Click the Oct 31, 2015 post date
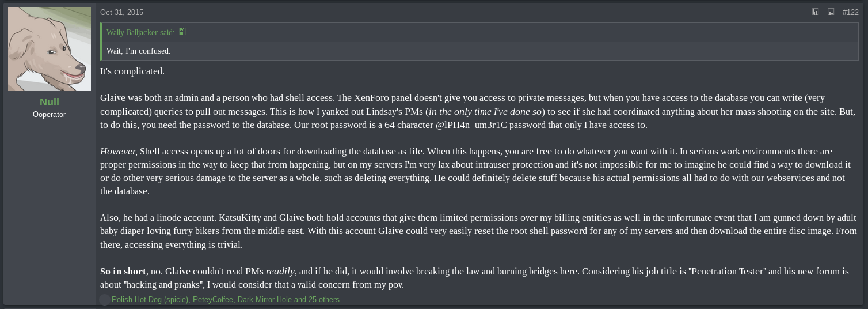Screen dimensions: 868x309 (121, 12)
